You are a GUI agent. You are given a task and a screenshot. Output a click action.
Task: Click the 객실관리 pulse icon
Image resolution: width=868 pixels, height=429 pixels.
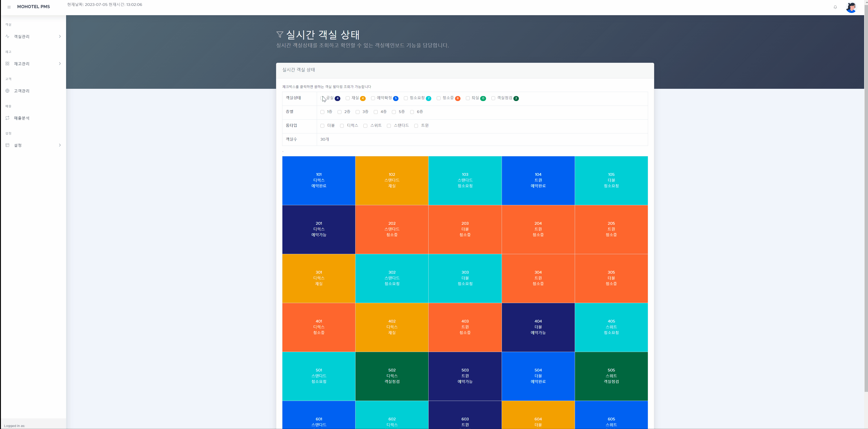pyautogui.click(x=7, y=36)
